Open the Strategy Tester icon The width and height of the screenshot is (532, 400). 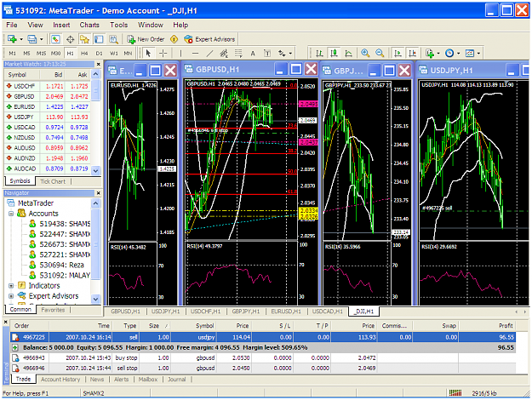pos(113,39)
